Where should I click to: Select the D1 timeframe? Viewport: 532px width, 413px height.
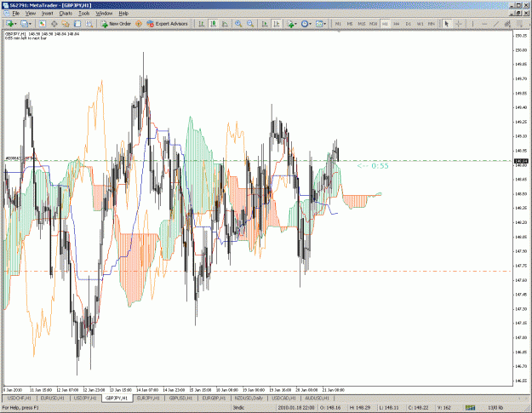(x=409, y=24)
